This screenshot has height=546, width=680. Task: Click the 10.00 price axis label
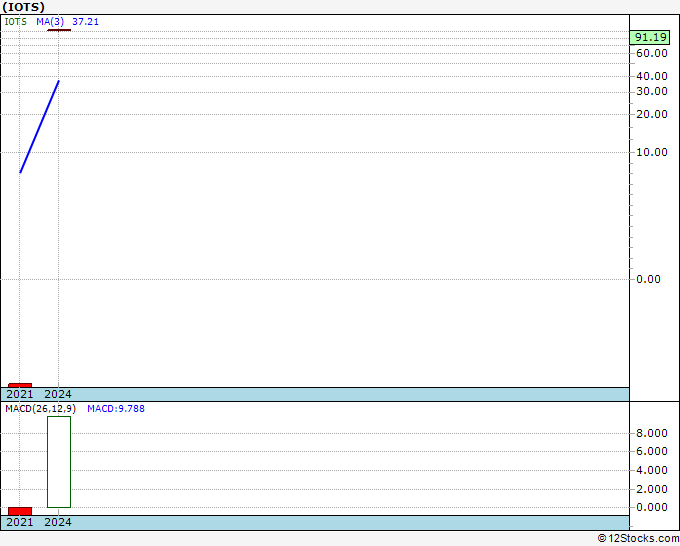[651, 152]
